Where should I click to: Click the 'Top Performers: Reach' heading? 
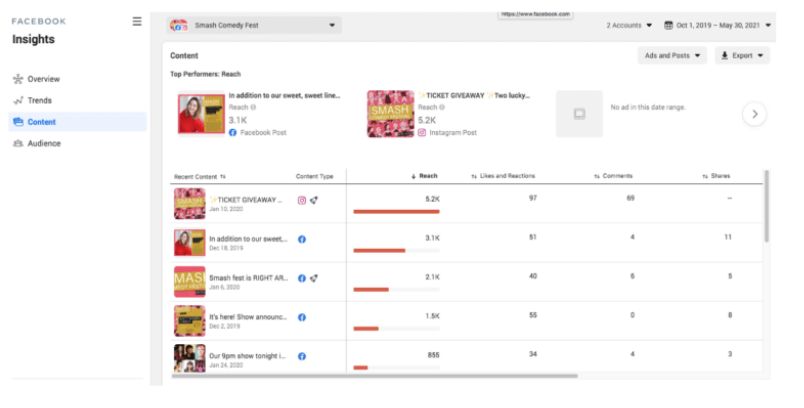point(206,74)
